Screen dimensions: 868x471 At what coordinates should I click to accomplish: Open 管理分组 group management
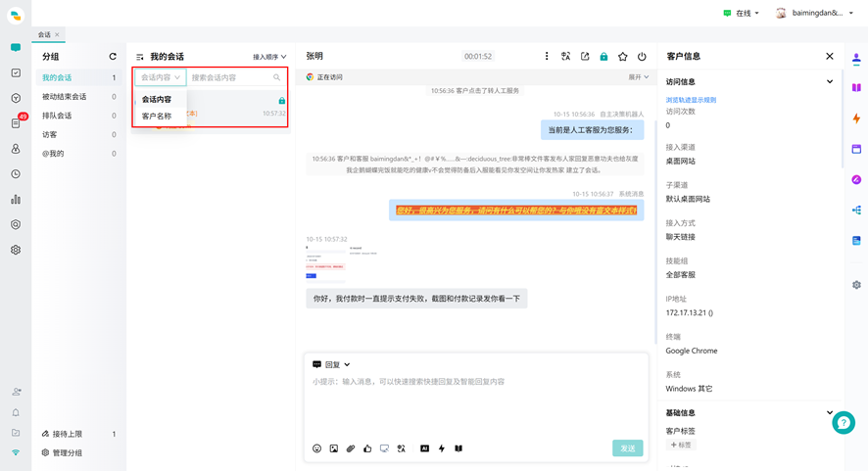[62, 452]
